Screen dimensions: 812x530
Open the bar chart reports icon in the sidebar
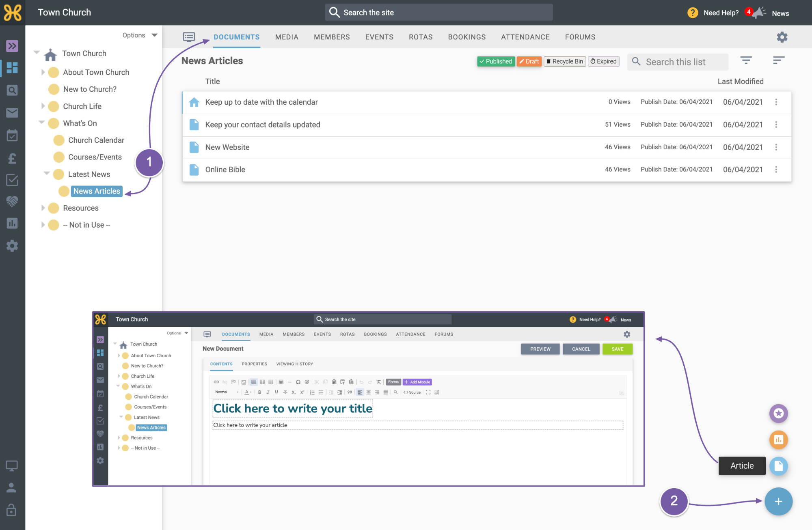(12, 223)
